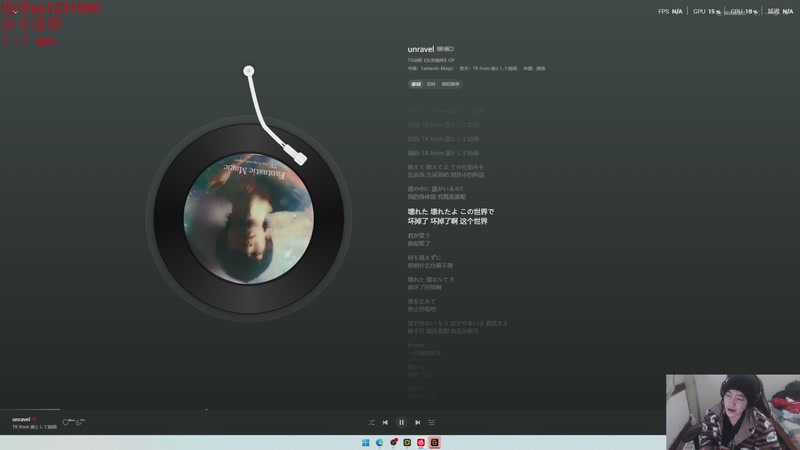Jump to lyric line 教えて 教えてよ その仕組みを
The width and height of the screenshot is (800, 450).
[x=445, y=167]
